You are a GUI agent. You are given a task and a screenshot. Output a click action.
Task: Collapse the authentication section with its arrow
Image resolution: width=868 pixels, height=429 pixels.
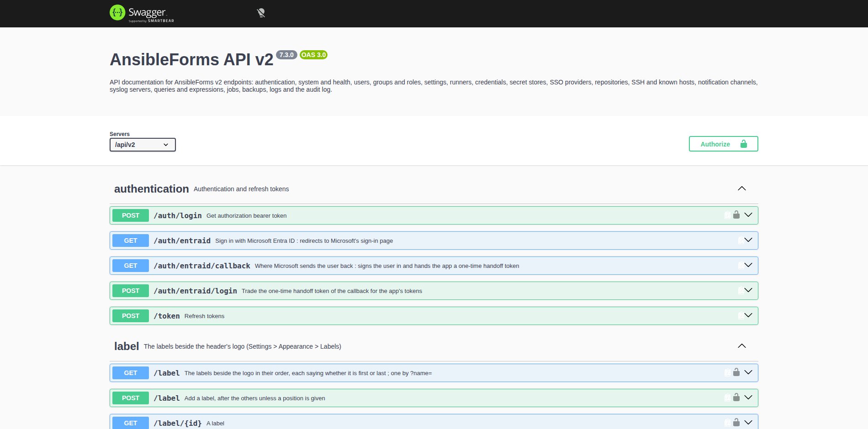click(x=742, y=188)
